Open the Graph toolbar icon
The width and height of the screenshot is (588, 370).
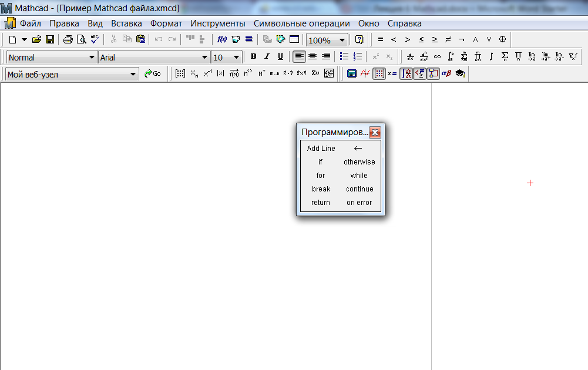[365, 73]
